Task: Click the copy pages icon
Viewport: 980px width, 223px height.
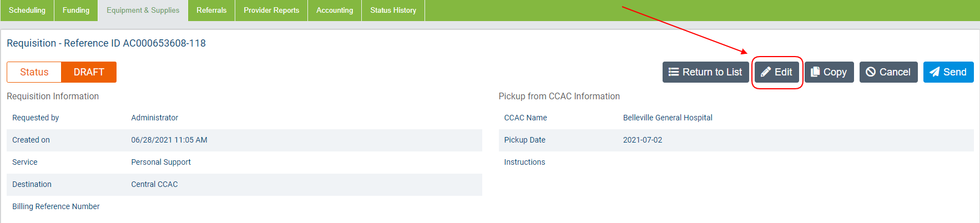Action: click(x=815, y=72)
